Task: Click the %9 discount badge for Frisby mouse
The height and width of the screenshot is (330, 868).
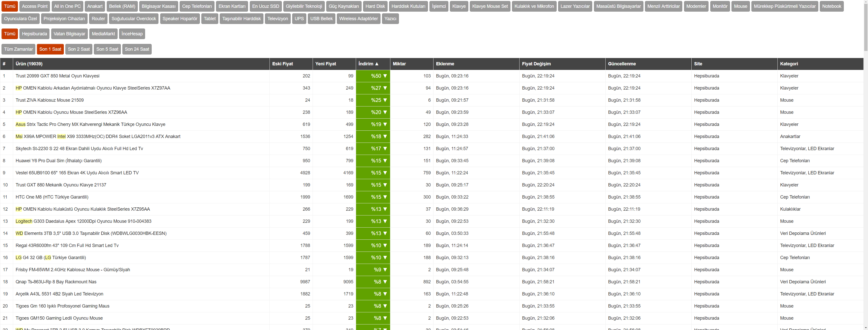Action: point(373,270)
